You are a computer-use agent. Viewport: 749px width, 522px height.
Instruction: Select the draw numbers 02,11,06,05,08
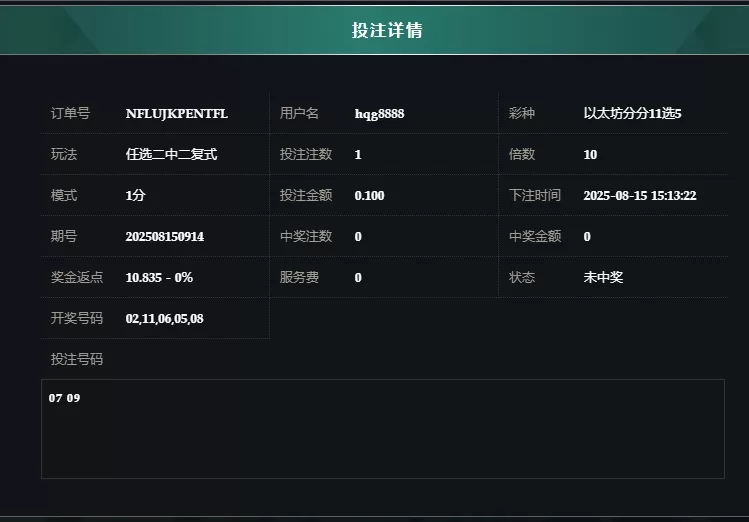(x=164, y=319)
